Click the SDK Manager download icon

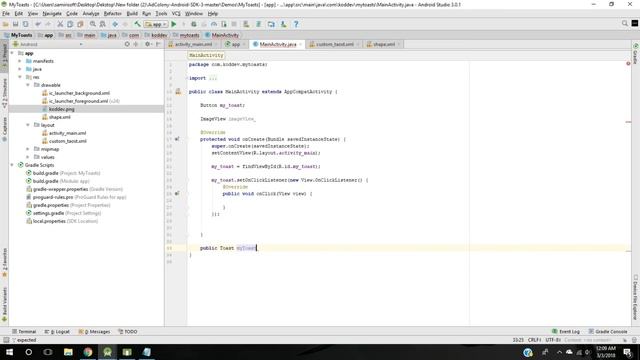[284, 24]
